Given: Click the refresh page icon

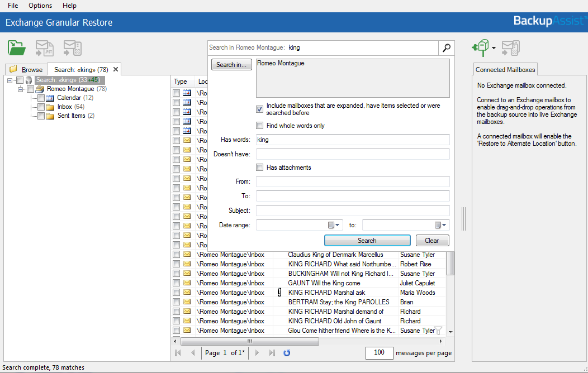Looking at the screenshot, I should click(x=287, y=353).
